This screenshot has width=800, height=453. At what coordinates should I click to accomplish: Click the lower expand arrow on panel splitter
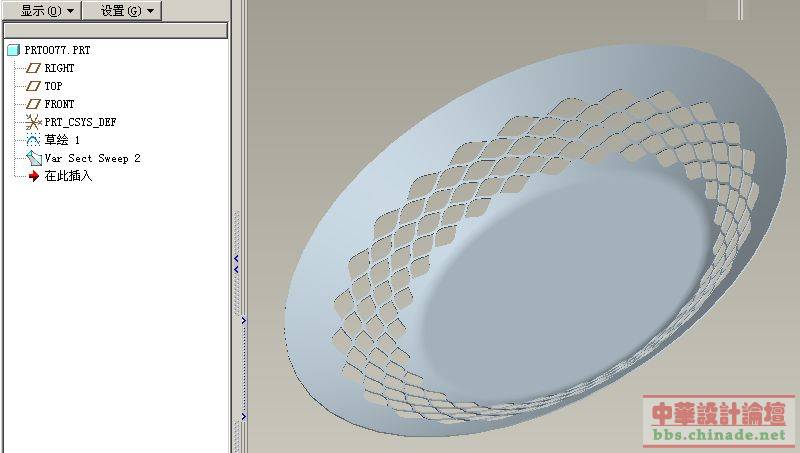click(244, 416)
